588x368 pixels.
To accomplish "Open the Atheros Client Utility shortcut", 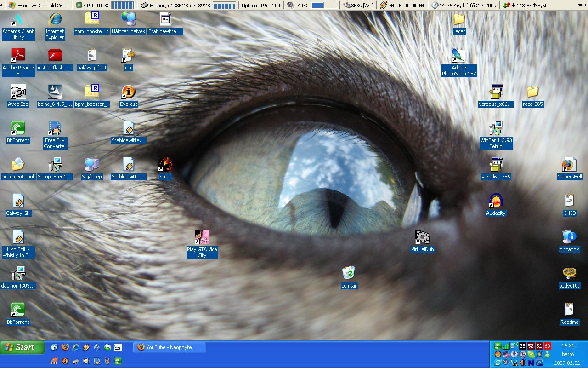I will click(x=18, y=27).
